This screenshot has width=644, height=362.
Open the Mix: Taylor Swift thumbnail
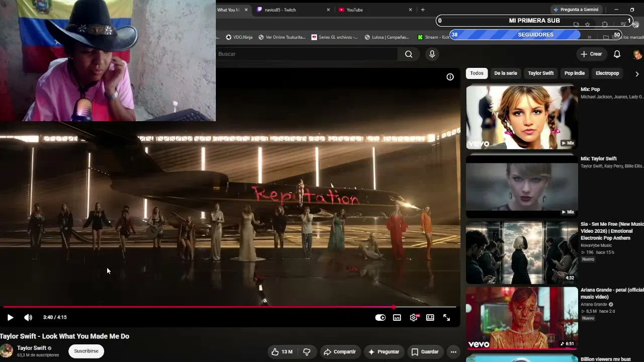point(522,186)
